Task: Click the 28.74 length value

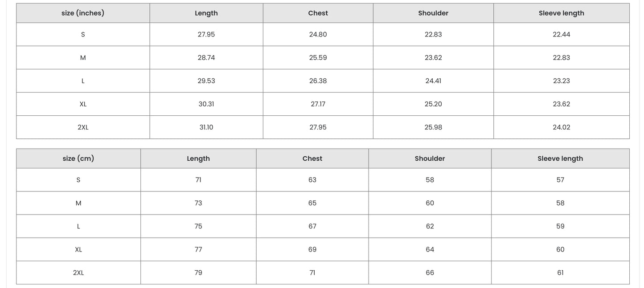Action: pyautogui.click(x=206, y=58)
